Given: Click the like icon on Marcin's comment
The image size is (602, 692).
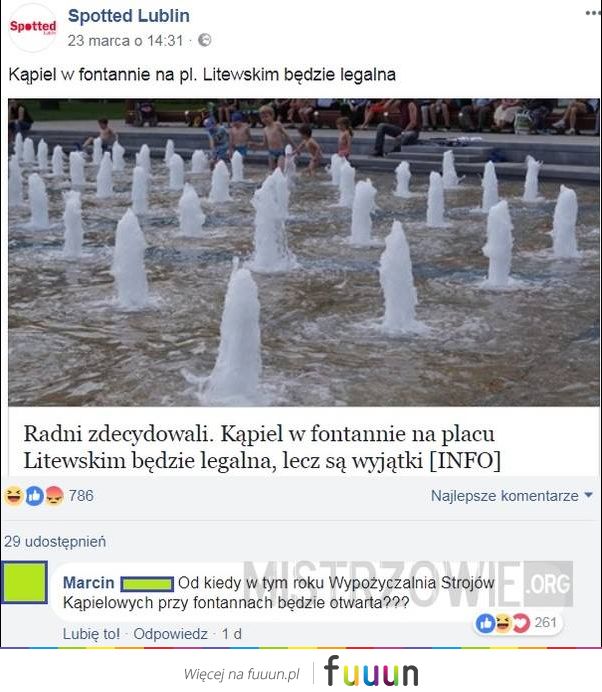Looking at the screenshot, I should tap(485, 623).
